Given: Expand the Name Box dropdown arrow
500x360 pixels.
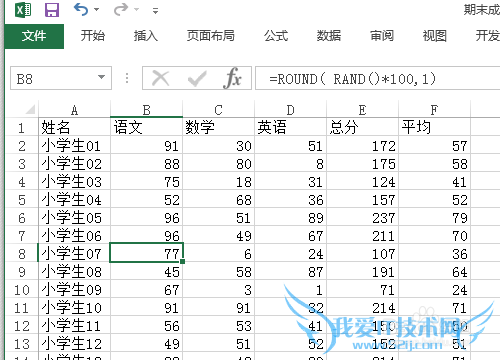Looking at the screenshot, I should [101, 78].
